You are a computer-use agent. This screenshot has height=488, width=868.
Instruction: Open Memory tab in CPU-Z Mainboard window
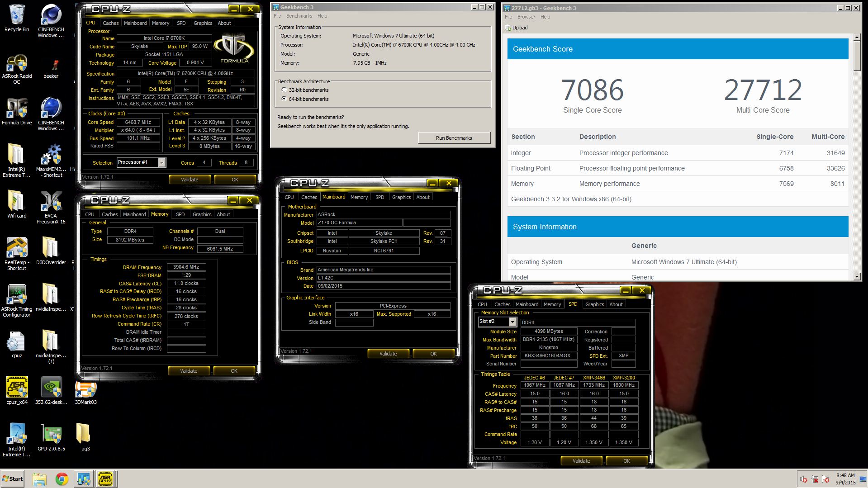pyautogui.click(x=359, y=197)
